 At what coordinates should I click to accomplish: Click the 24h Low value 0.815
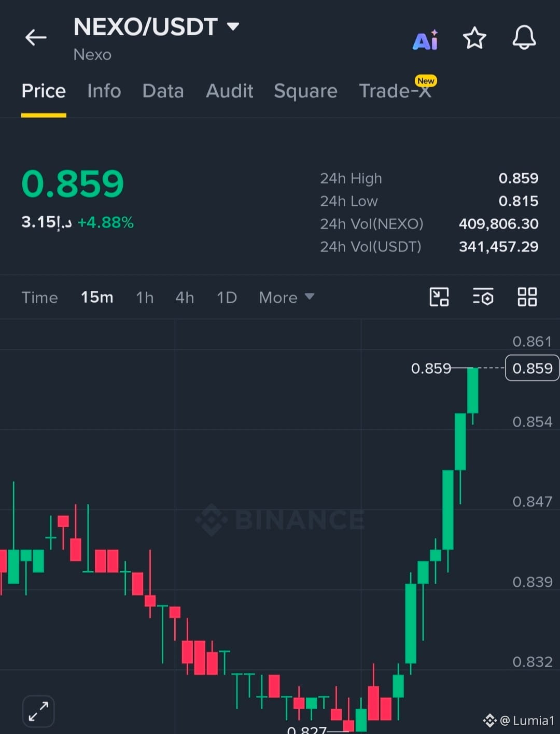(519, 201)
